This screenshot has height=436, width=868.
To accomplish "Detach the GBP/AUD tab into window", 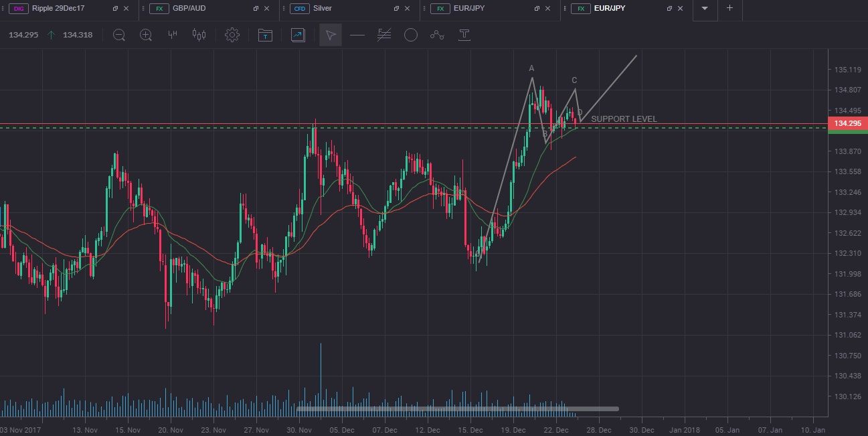I will pyautogui.click(x=256, y=9).
